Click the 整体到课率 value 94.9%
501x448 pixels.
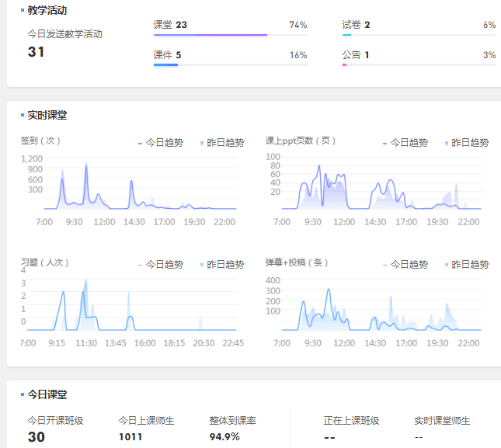(x=223, y=437)
